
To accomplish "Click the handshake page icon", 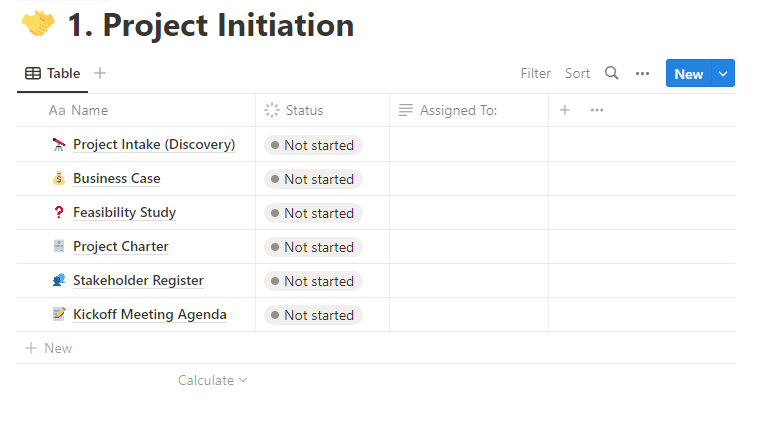I will [38, 24].
